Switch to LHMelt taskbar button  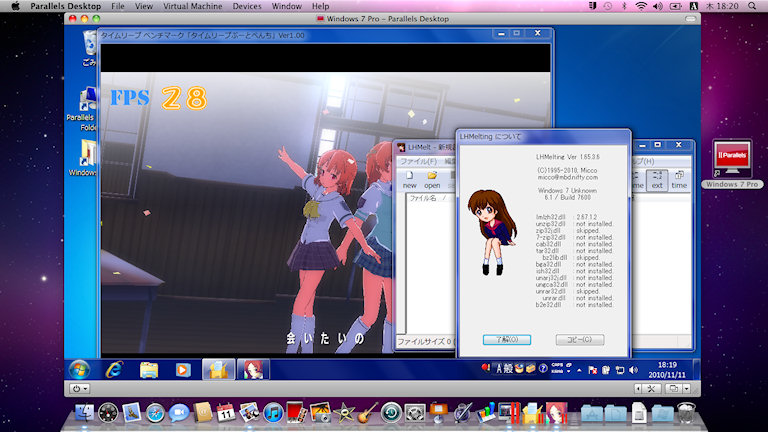218,370
